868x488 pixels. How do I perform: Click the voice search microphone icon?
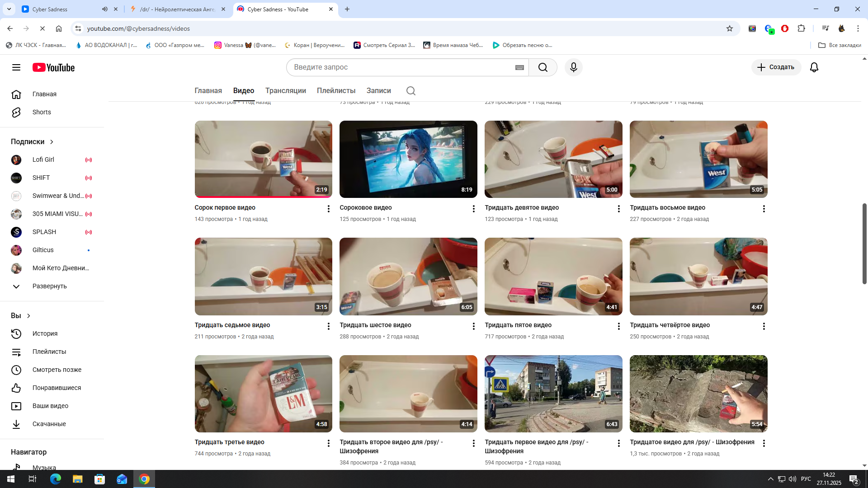click(573, 67)
